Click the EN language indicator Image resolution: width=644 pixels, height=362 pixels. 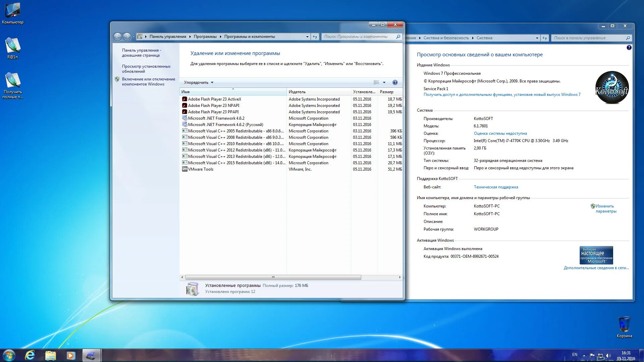pos(575,355)
